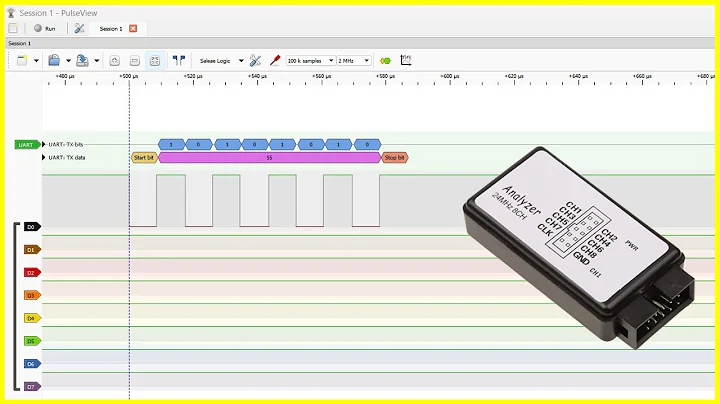
Task: Close the Session 1 tab
Action: click(x=133, y=28)
